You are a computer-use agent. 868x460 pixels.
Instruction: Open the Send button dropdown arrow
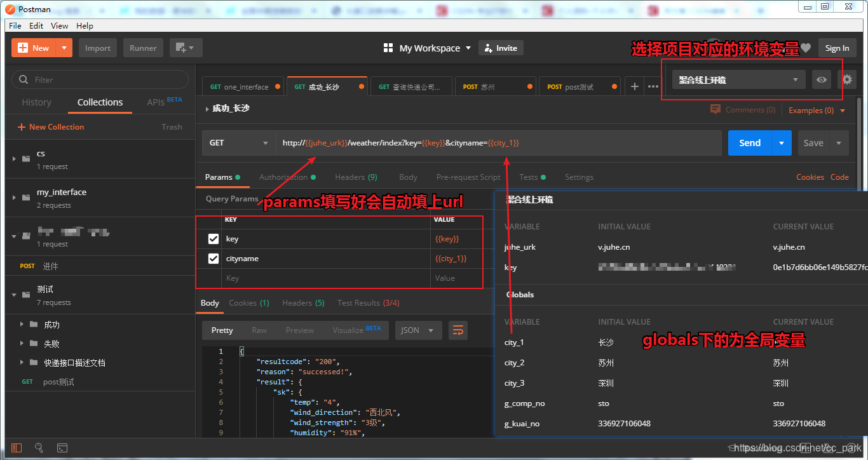tap(782, 143)
